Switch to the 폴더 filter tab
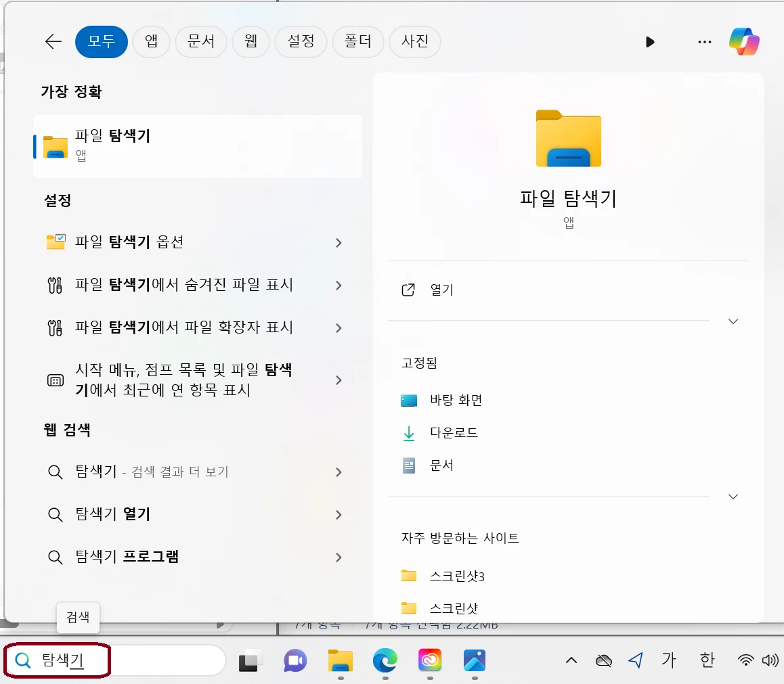Screen dimensions: 784x684 358,41
